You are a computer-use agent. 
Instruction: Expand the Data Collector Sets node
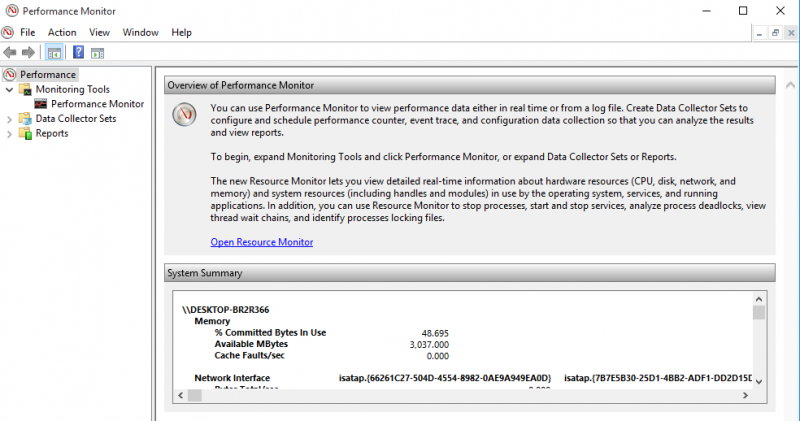(9, 119)
